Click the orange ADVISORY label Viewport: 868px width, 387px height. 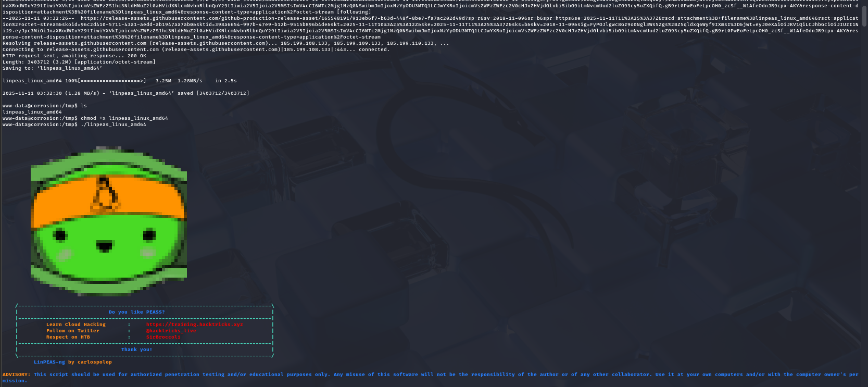tap(16, 374)
